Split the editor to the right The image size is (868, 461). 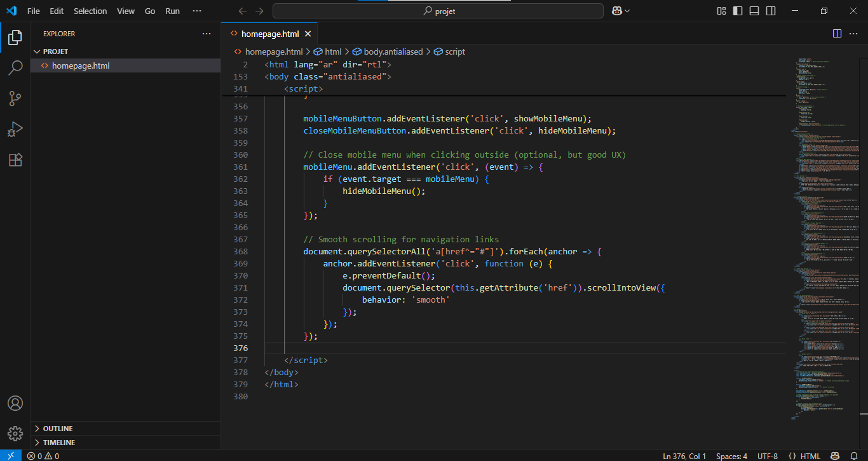(x=837, y=34)
